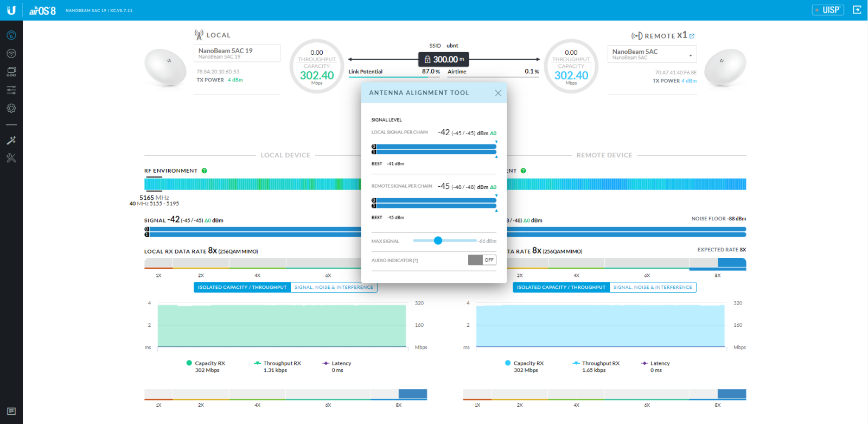Screen dimensions: 868x424
Task: Click the Ubiquiti U logo
Action: (x=11, y=10)
